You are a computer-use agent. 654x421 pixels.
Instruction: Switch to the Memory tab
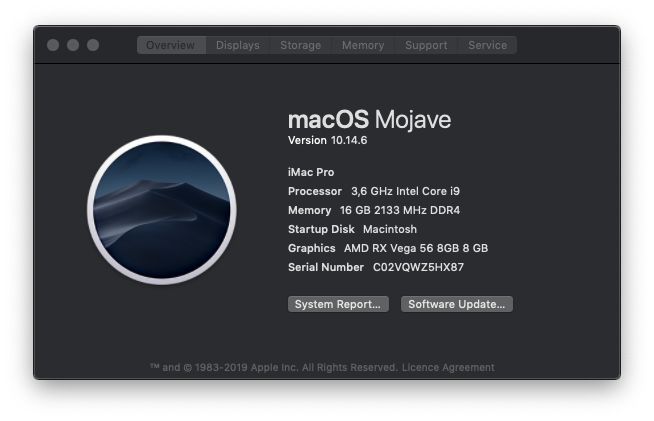point(363,45)
